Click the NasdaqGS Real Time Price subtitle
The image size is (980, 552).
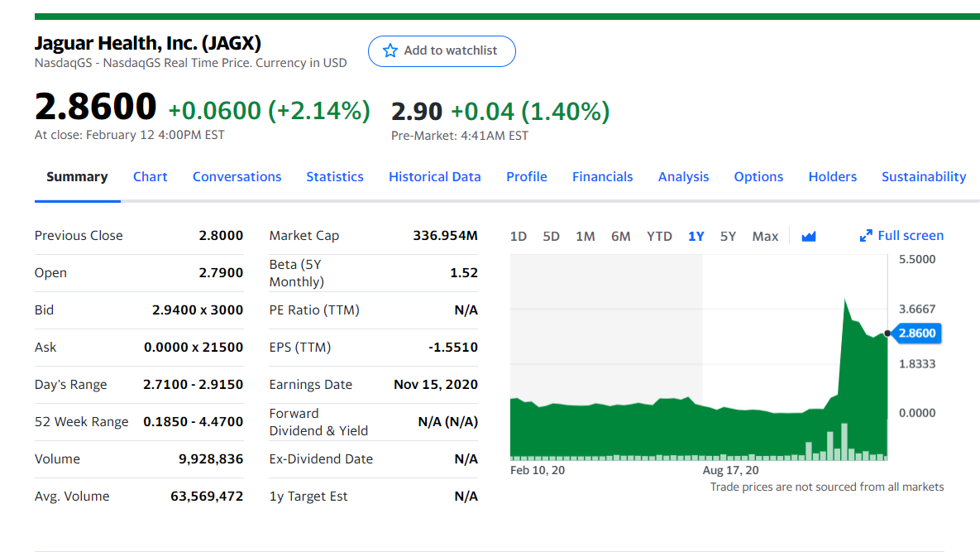tap(191, 63)
